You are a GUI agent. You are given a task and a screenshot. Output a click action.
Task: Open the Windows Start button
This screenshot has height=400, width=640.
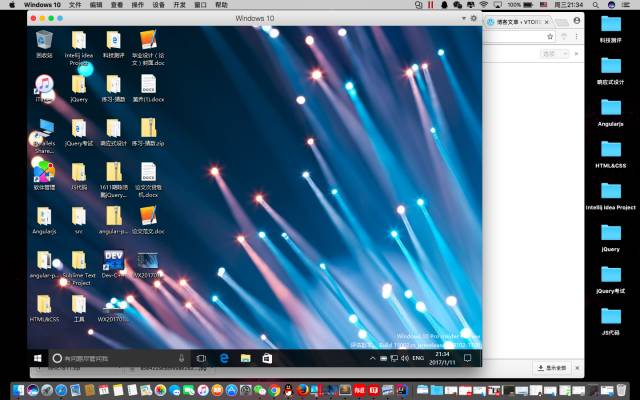[x=38, y=358]
